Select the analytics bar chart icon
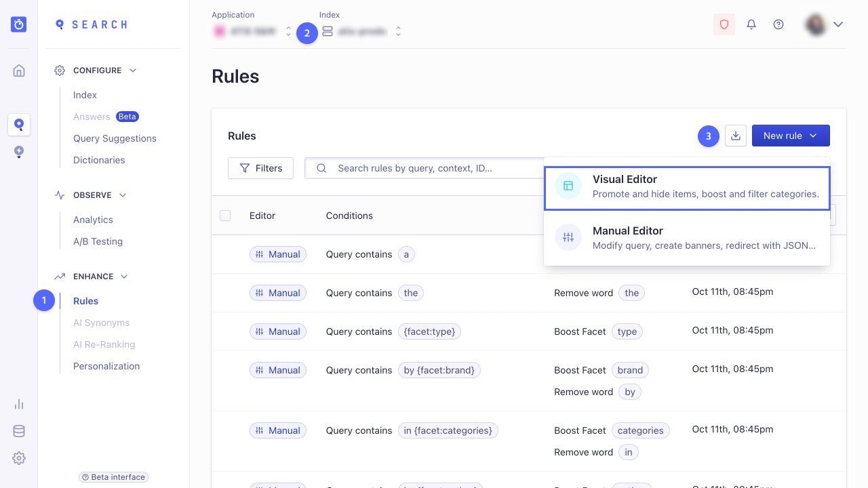The height and width of the screenshot is (488, 868). (18, 404)
